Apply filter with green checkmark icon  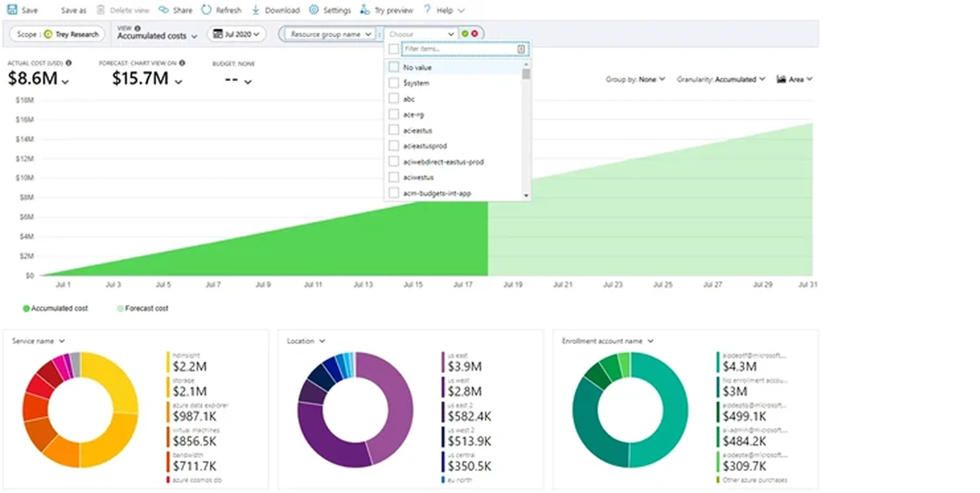click(465, 34)
